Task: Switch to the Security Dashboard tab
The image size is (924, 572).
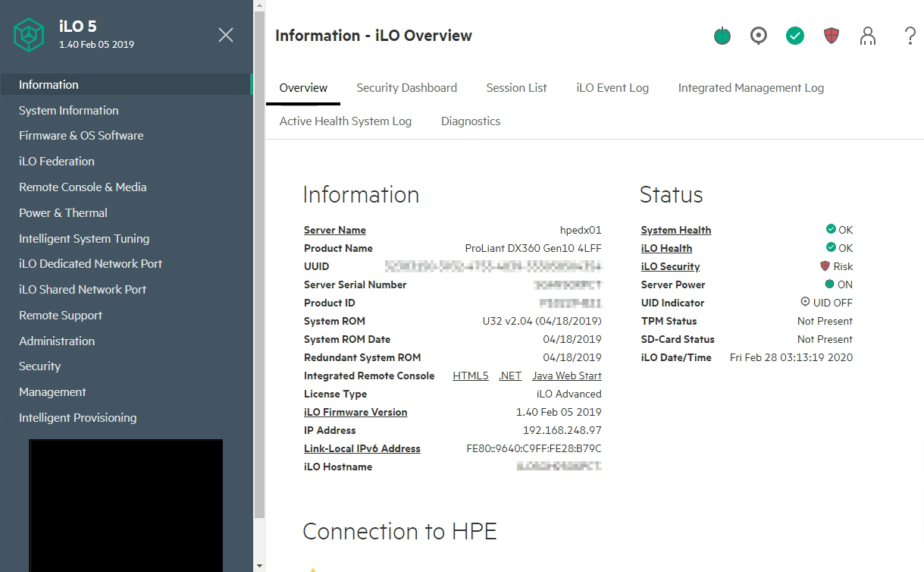Action: (406, 88)
